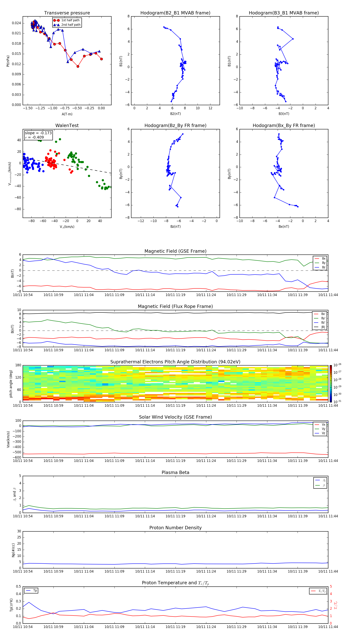Viewport: 351px width, 644px height.
Task: Select the By' entry in the Flux Rope legend
Action: pos(320,318)
